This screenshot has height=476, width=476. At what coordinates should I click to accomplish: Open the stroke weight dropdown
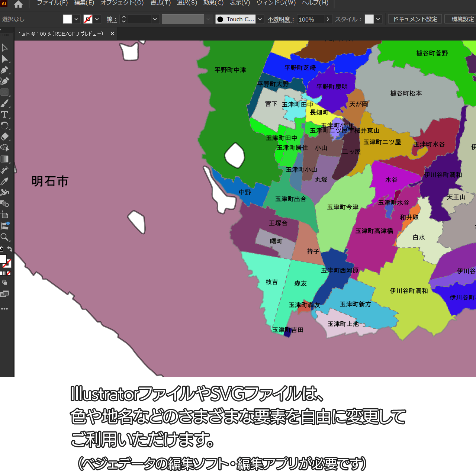tap(155, 19)
